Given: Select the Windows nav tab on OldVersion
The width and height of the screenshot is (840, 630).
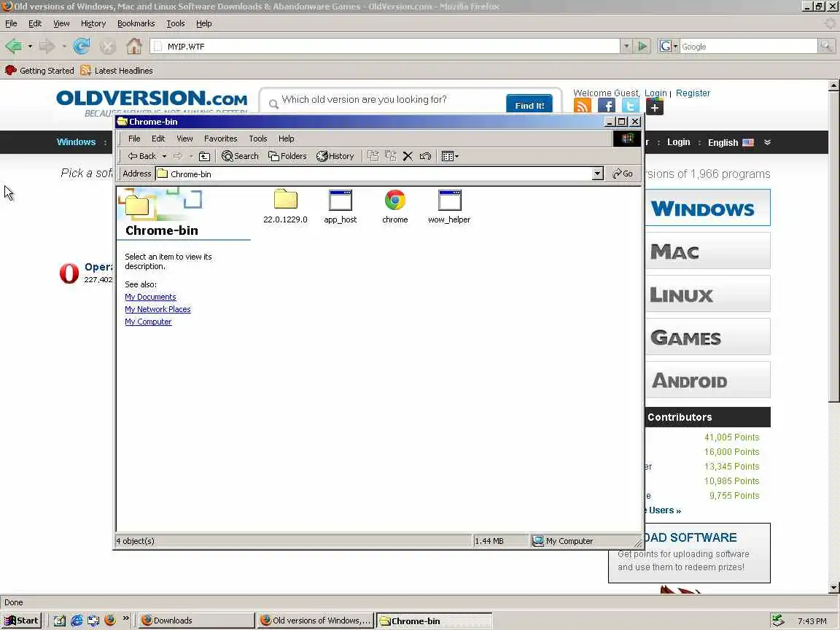Looking at the screenshot, I should 76,142.
